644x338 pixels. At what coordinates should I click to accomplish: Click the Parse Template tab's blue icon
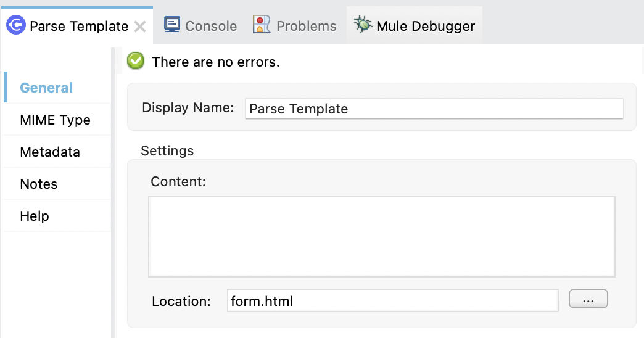point(16,26)
